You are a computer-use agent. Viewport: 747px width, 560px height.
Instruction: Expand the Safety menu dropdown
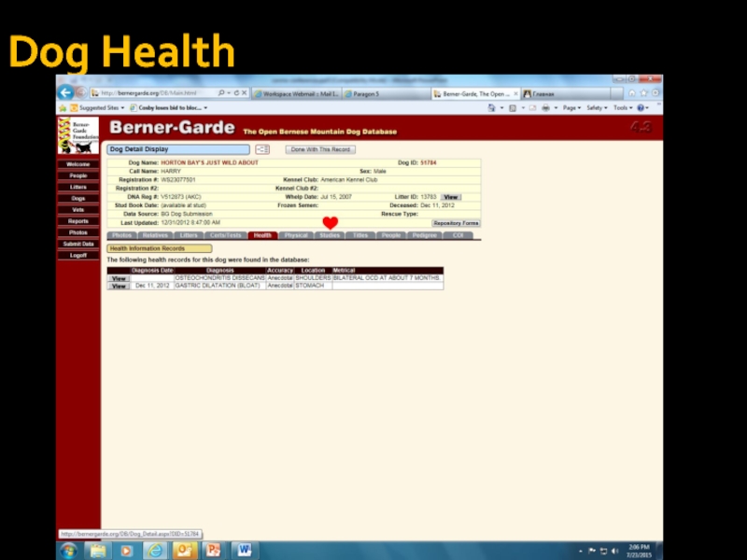pos(596,108)
